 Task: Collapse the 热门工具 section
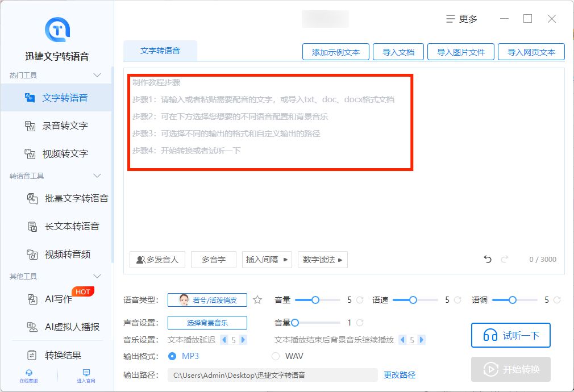click(x=97, y=75)
